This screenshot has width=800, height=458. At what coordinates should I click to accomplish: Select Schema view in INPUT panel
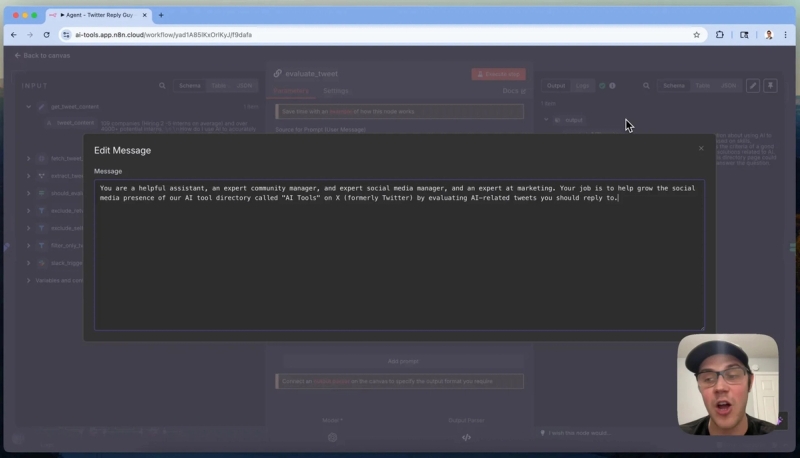[x=190, y=86]
